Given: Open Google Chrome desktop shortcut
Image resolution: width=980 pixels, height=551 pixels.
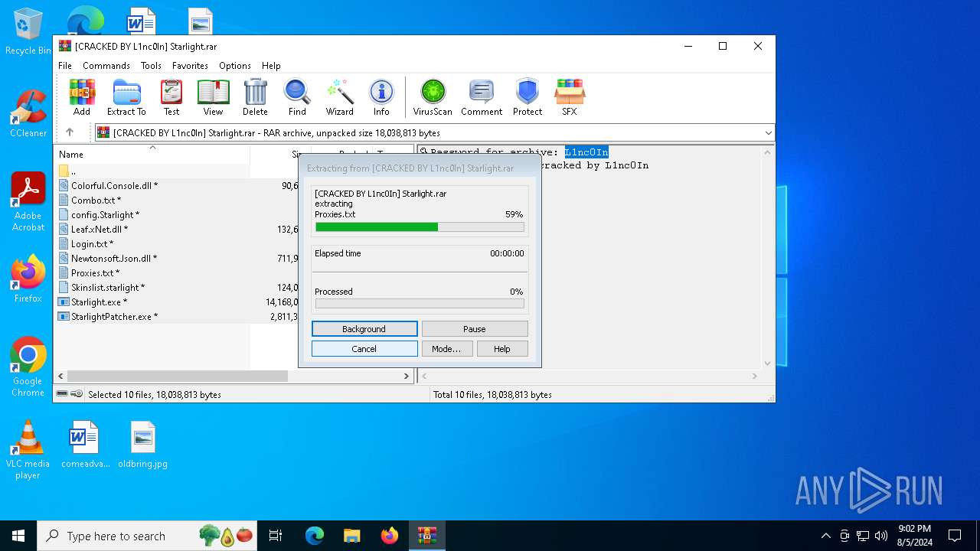Looking at the screenshot, I should pos(28,367).
